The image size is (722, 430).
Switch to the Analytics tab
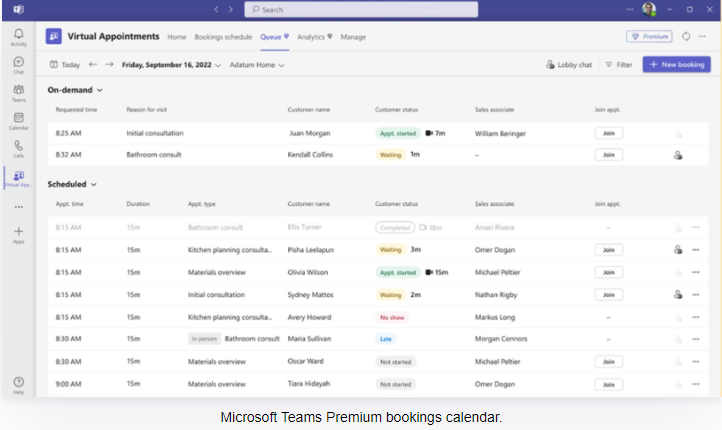point(314,37)
